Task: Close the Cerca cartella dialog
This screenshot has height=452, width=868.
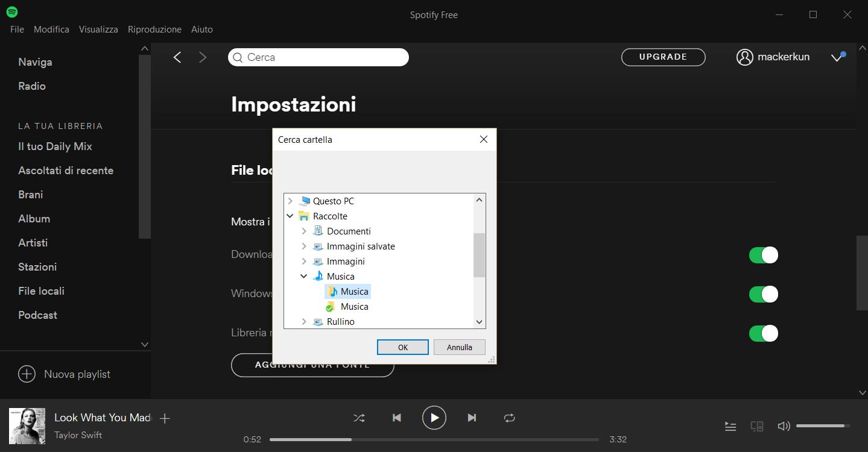Action: (483, 139)
